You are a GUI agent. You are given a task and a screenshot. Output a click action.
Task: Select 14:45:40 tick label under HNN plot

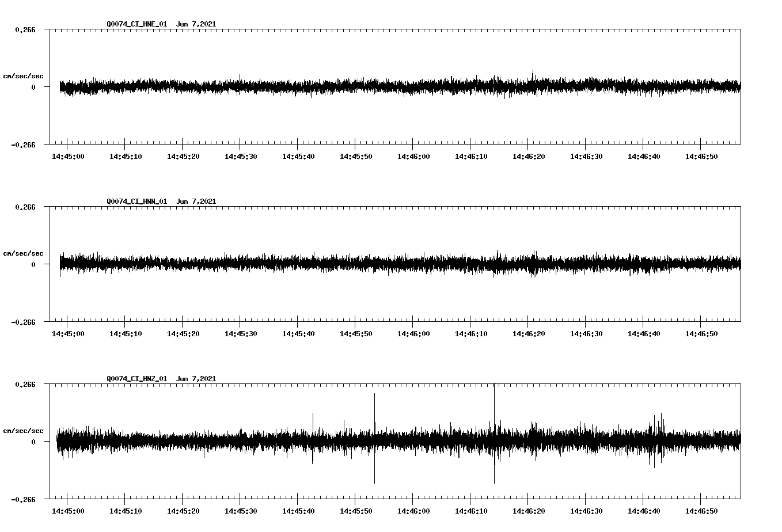298,334
